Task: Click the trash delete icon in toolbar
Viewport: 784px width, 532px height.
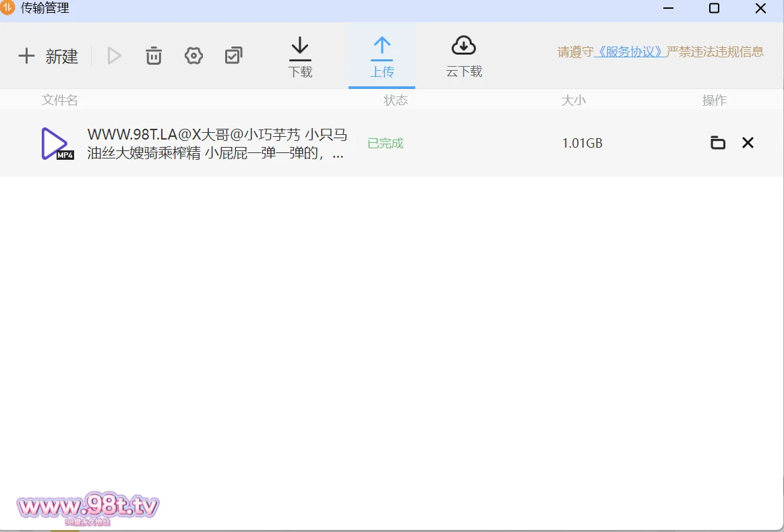Action: pyautogui.click(x=154, y=56)
